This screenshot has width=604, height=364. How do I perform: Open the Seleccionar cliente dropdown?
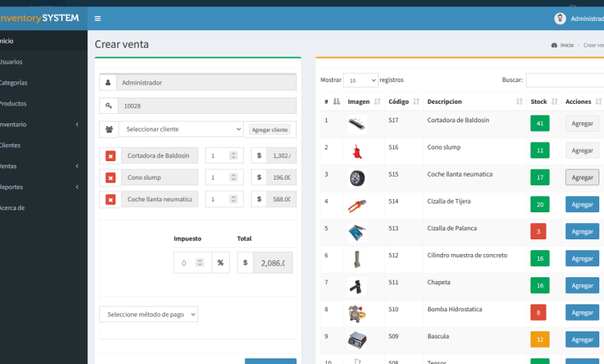tap(180, 129)
